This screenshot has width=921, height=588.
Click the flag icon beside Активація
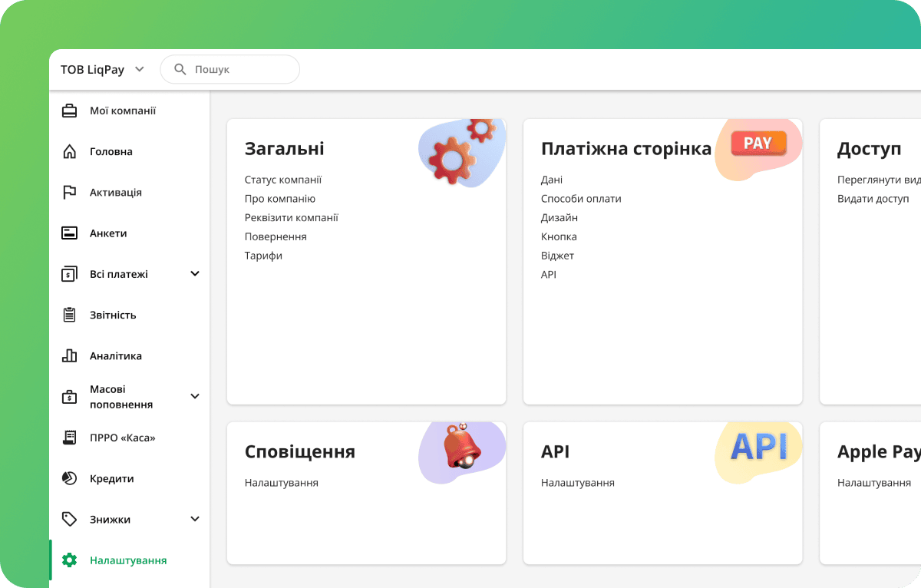(x=69, y=192)
